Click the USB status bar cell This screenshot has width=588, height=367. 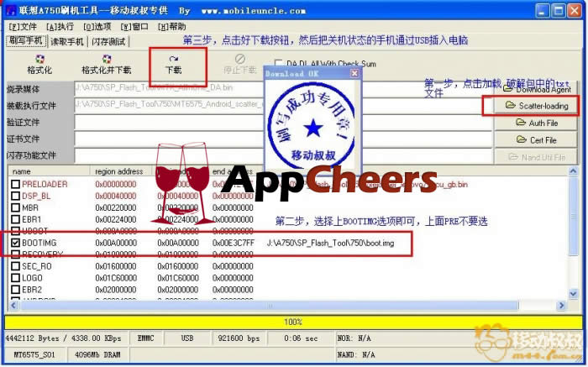[x=186, y=338]
